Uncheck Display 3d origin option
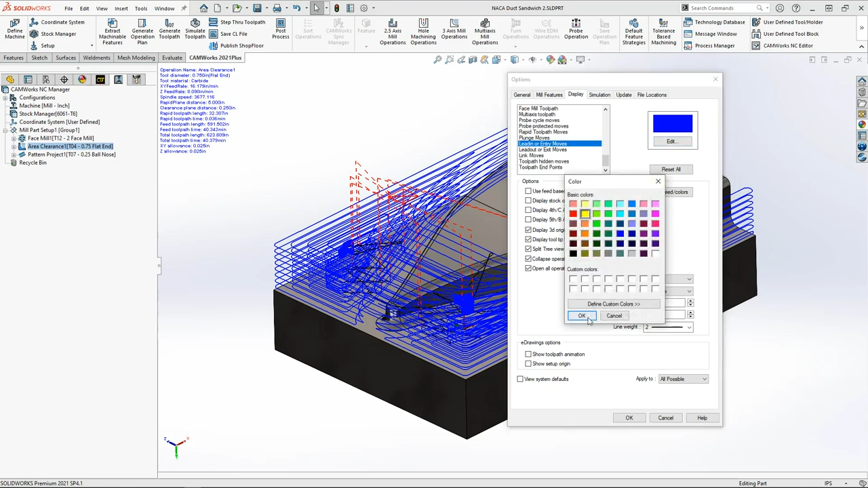Viewport: 868px width, 488px height. [528, 230]
